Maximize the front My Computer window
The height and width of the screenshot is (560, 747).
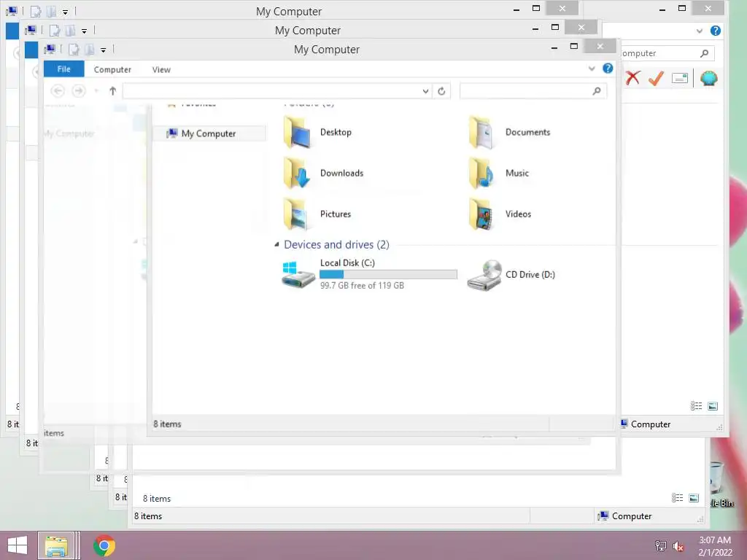[x=574, y=46]
